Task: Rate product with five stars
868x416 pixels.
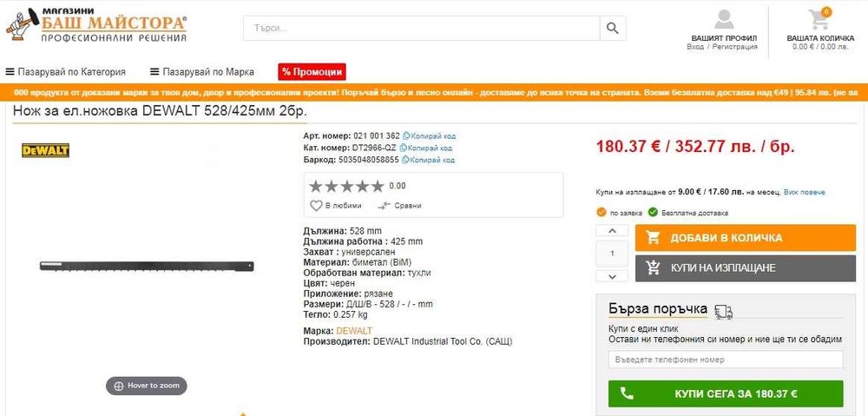Action: (377, 186)
